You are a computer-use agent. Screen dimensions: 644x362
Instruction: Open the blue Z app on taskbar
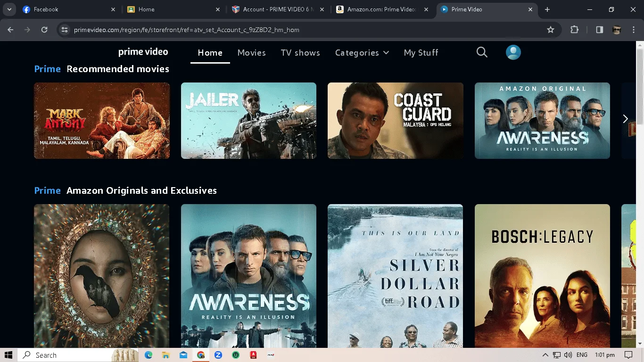[218, 355]
